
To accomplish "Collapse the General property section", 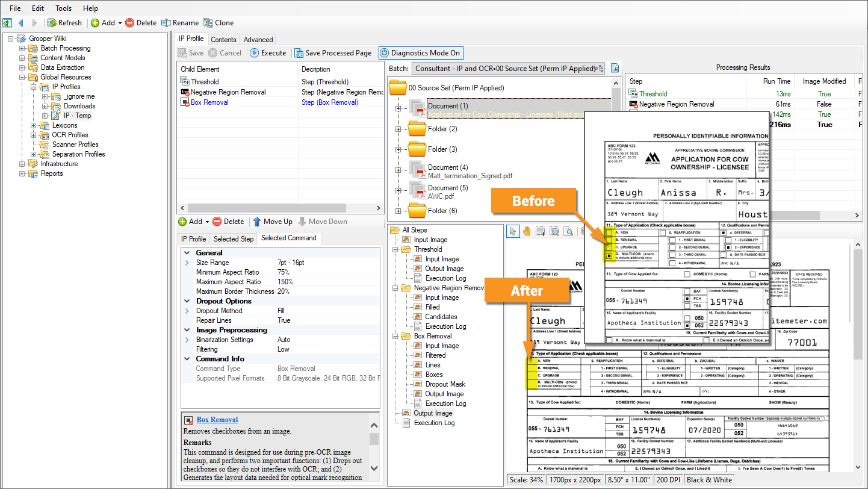I will 187,253.
